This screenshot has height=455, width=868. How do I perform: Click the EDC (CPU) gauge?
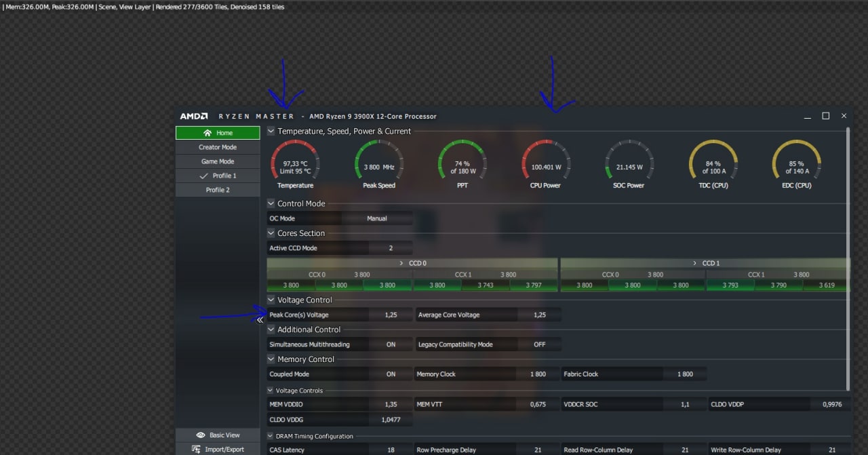click(x=796, y=164)
